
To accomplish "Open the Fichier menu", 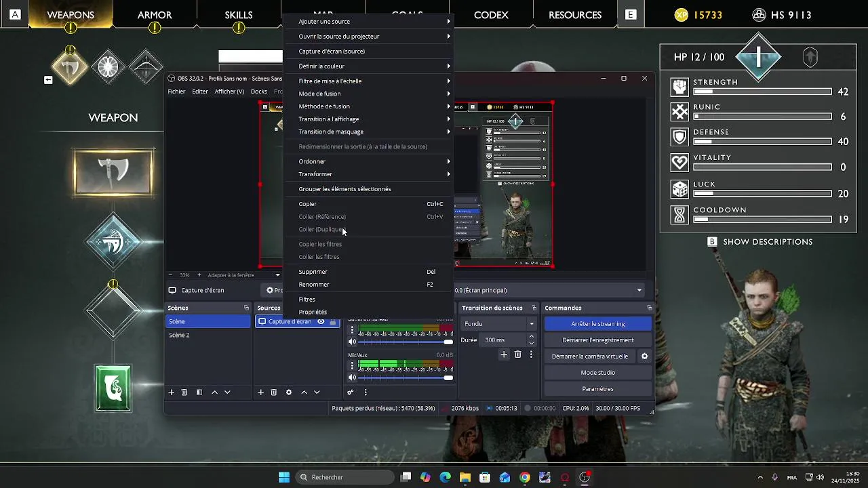I will pyautogui.click(x=176, y=91).
